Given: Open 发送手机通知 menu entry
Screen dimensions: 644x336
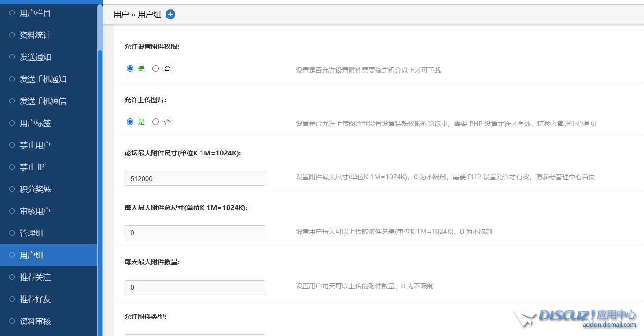Looking at the screenshot, I should pyautogui.click(x=43, y=79).
